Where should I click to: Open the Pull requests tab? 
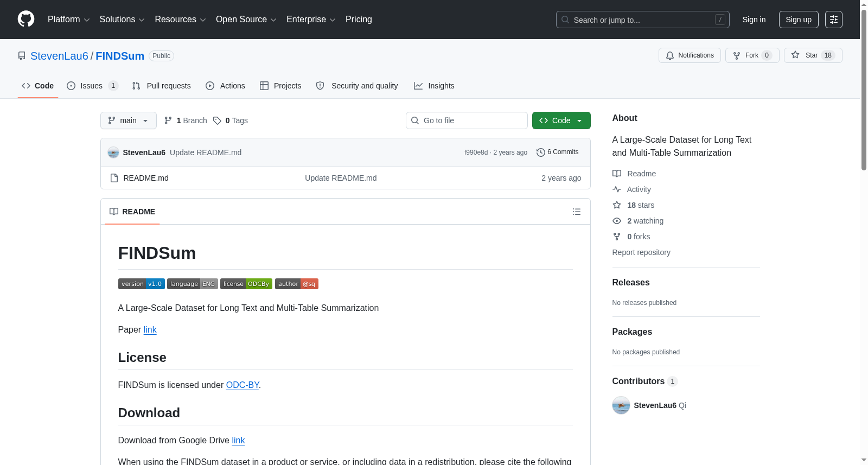162,86
